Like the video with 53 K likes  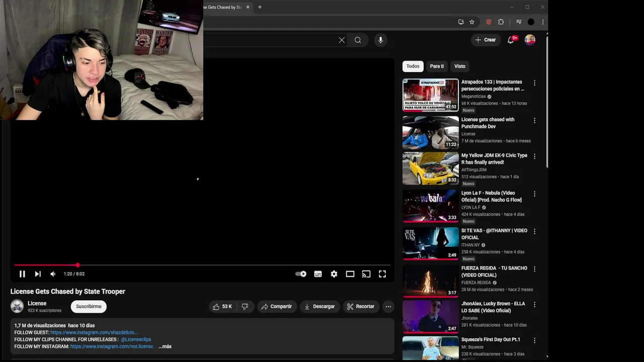[222, 306]
